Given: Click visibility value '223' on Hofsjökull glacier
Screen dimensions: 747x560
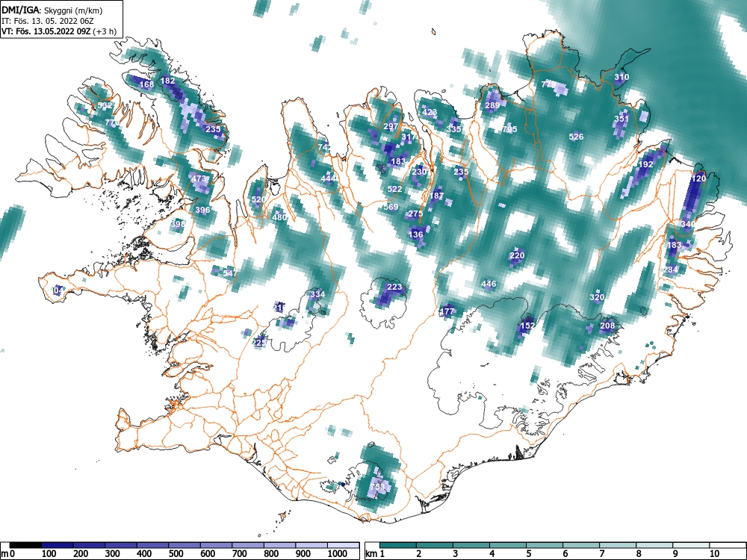Looking at the screenshot, I should coord(394,287).
